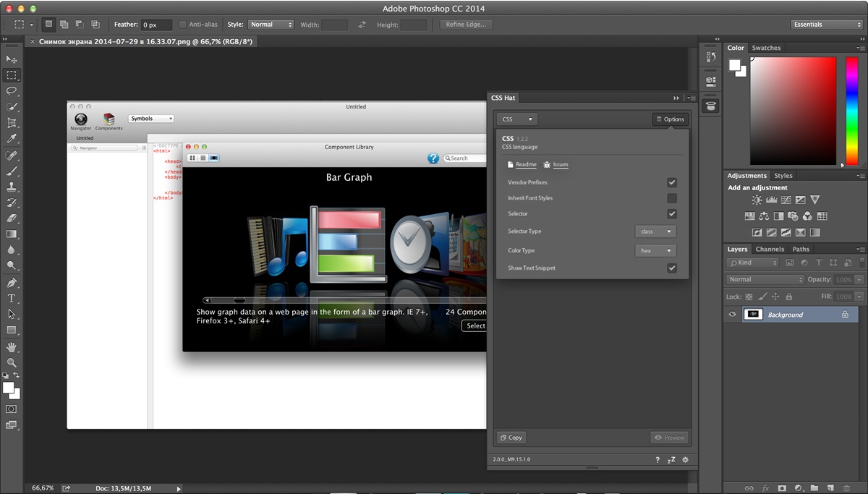Add a Photo Filter adjustment

click(x=793, y=216)
